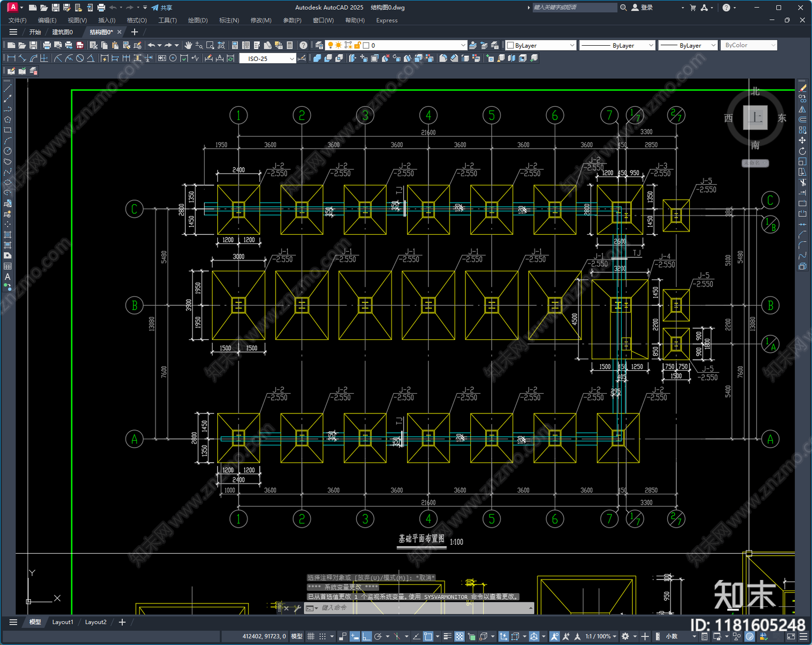This screenshot has width=812, height=645.
Task: Toggle lineweight display in status bar
Action: pos(448,636)
